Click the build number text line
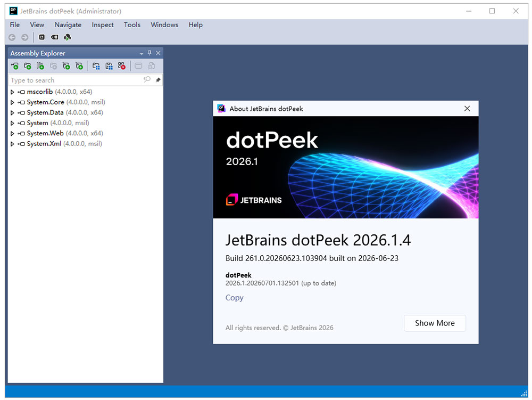 pos(312,258)
